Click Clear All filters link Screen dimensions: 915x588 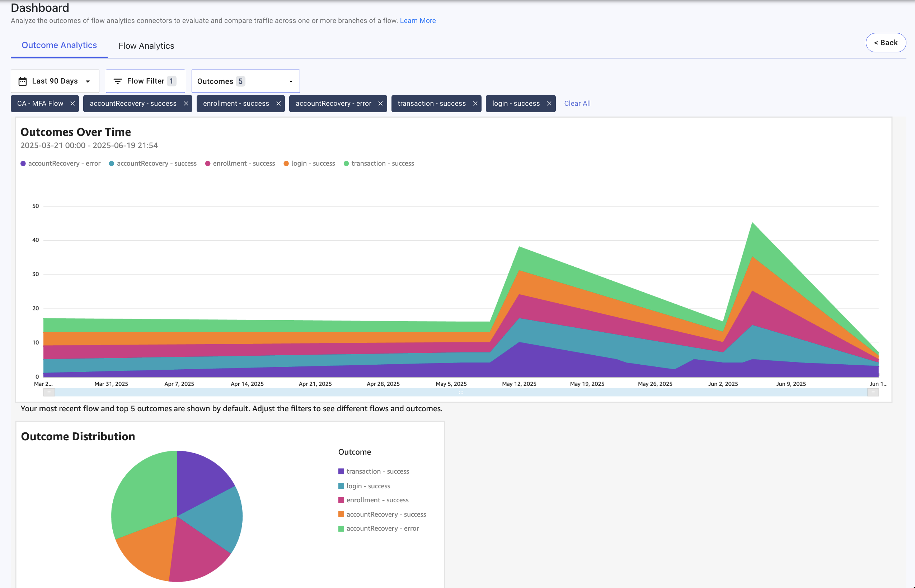(577, 104)
